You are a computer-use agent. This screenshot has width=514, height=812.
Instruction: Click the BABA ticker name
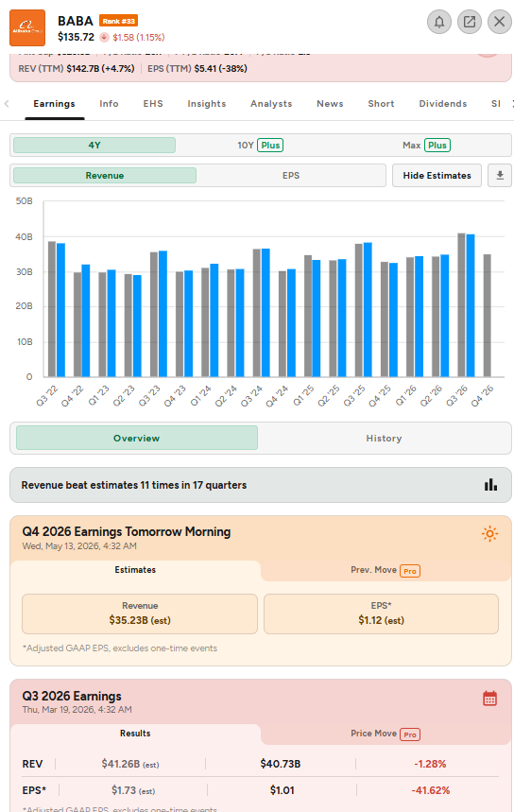pos(76,21)
